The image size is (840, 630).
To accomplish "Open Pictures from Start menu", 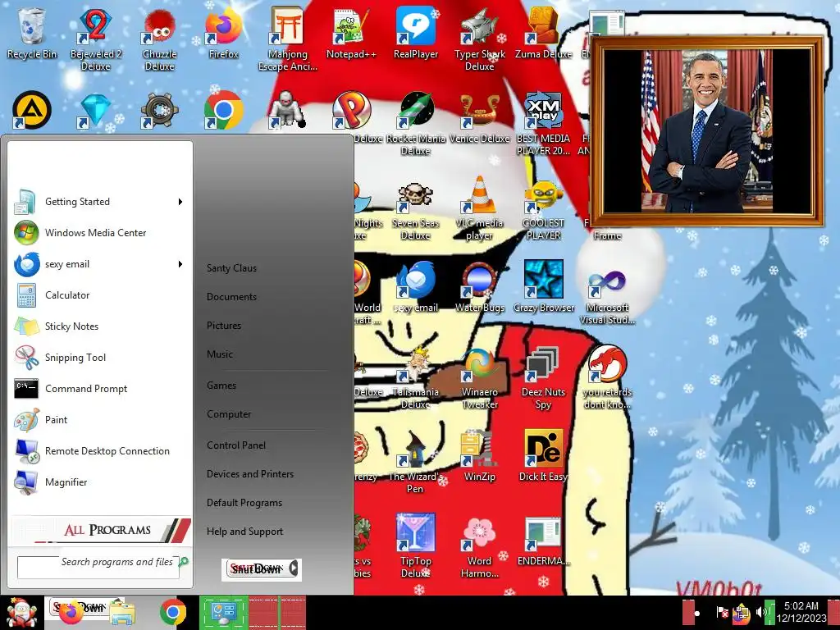I will [224, 325].
